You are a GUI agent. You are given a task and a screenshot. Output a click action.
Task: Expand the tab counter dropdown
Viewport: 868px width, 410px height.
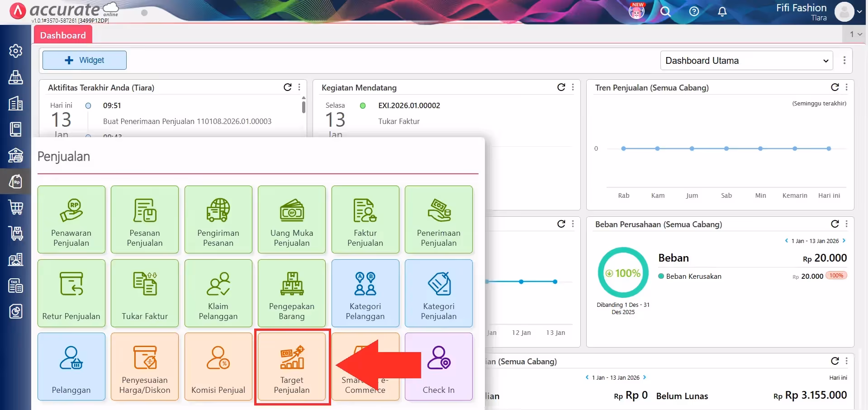pos(855,34)
